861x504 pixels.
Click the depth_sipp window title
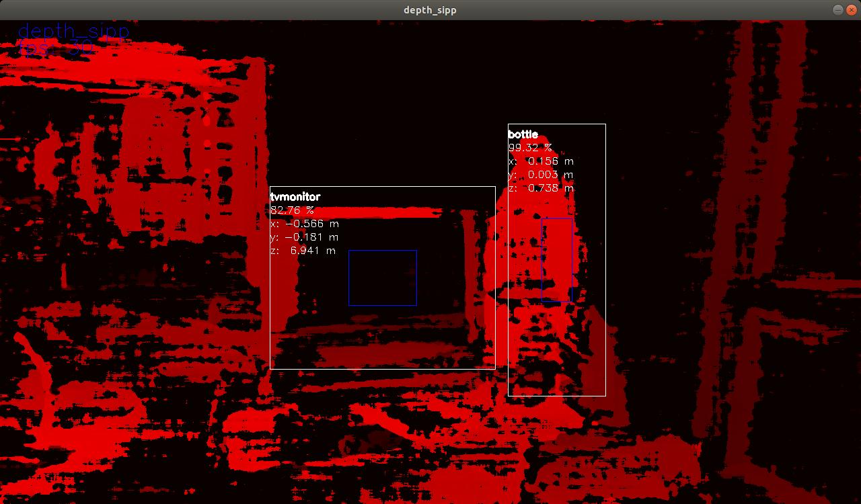point(430,9)
